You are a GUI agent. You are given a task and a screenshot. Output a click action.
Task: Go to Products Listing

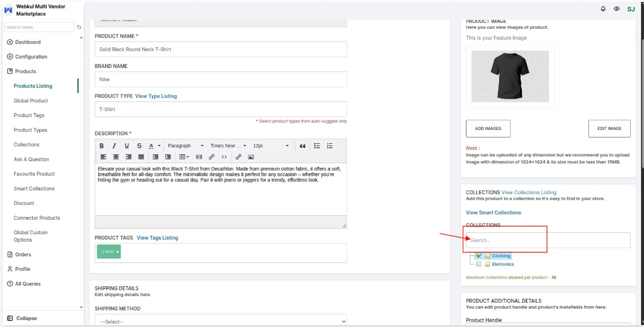(x=33, y=86)
